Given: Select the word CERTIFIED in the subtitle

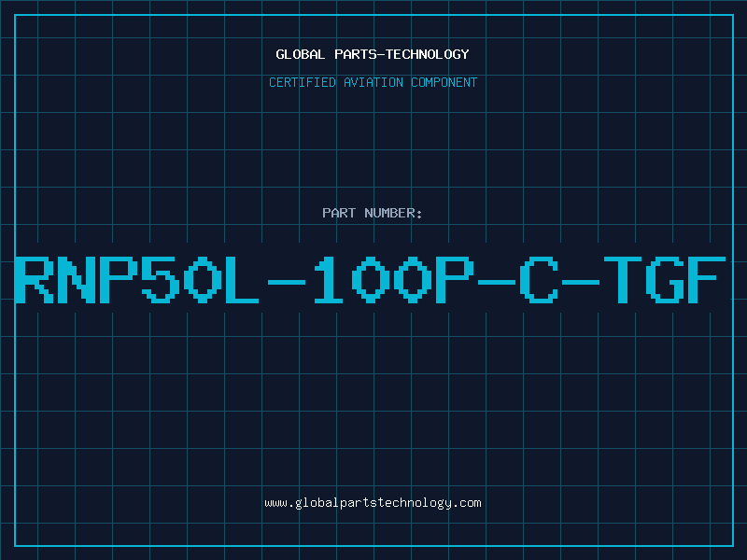Looking at the screenshot, I should point(303,82).
